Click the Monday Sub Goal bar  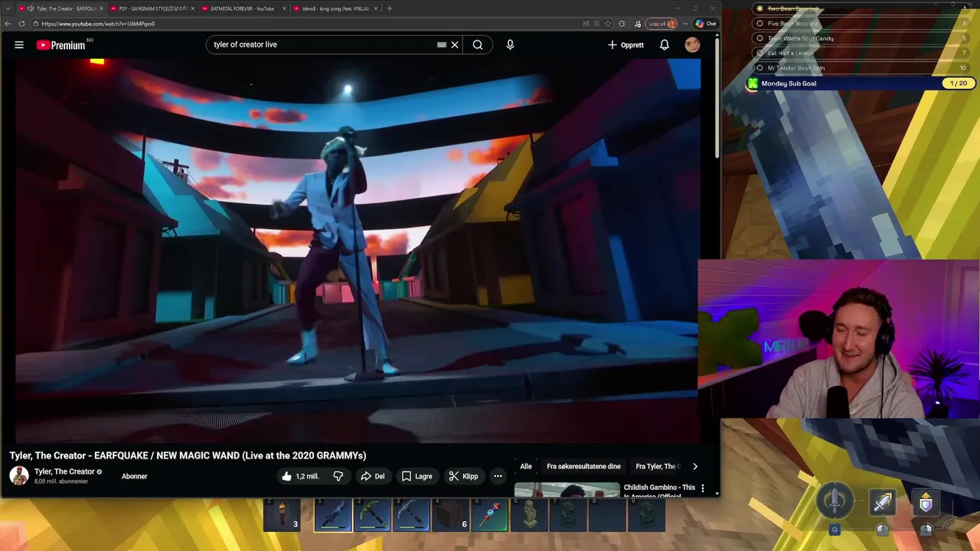[x=862, y=83]
